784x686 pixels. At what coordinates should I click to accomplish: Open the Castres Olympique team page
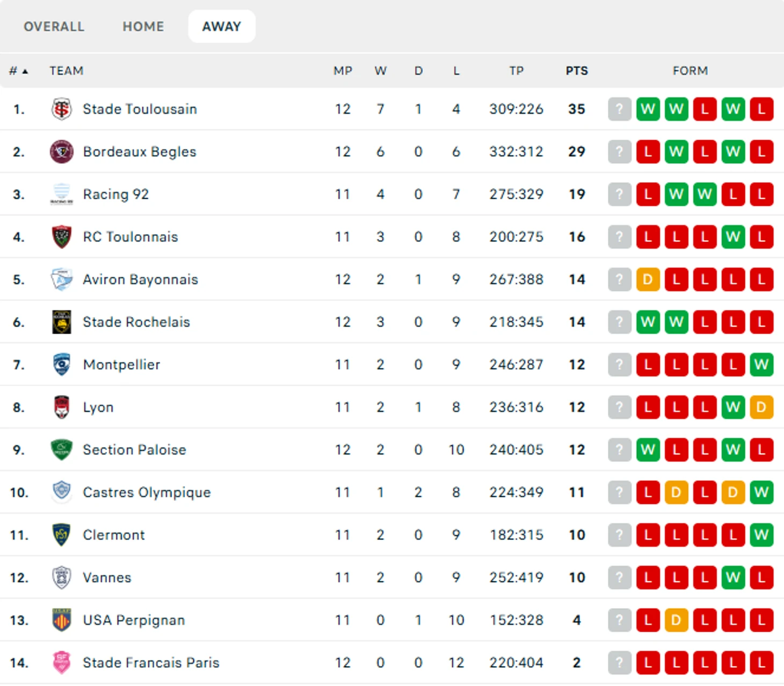tap(147, 493)
